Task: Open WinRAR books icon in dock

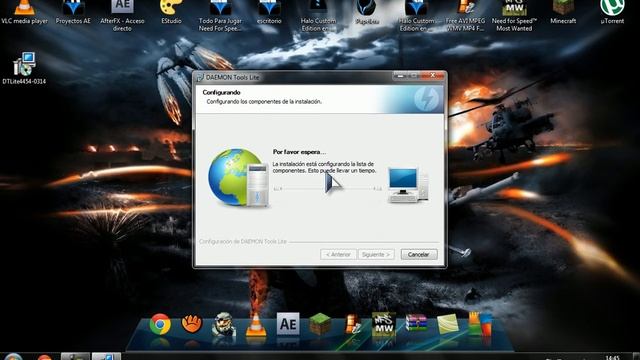Action: (416, 324)
